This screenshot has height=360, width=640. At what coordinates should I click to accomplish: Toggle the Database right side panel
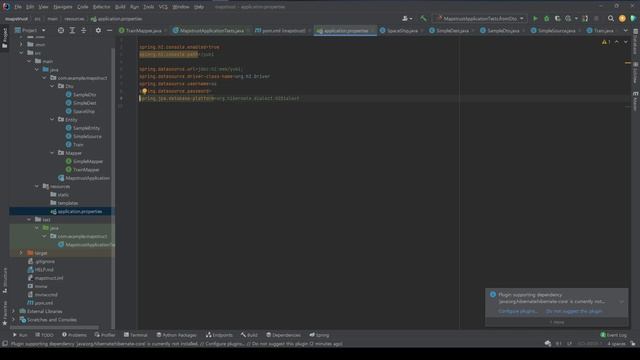point(636,42)
